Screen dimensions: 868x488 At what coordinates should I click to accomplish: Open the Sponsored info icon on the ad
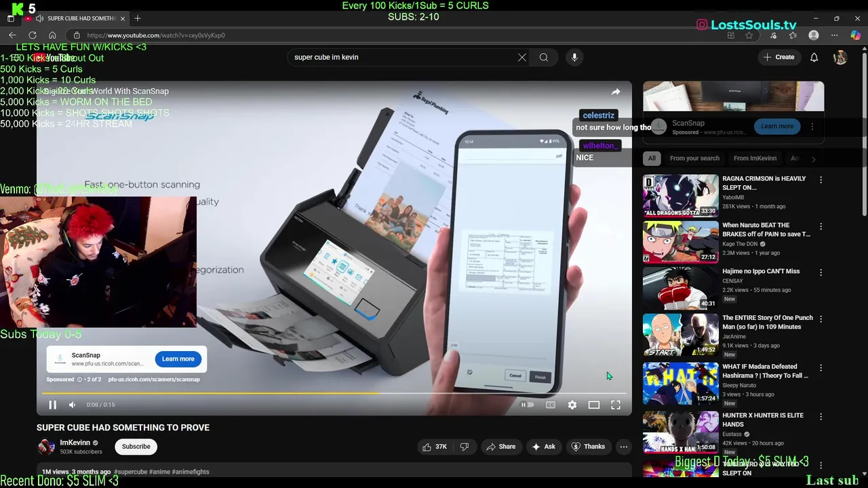click(x=79, y=380)
